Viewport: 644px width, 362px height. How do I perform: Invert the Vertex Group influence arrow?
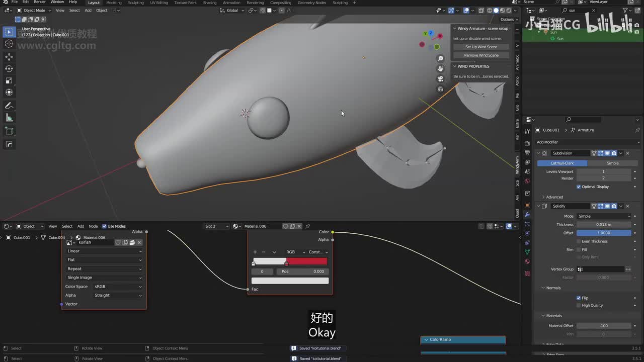(x=628, y=269)
